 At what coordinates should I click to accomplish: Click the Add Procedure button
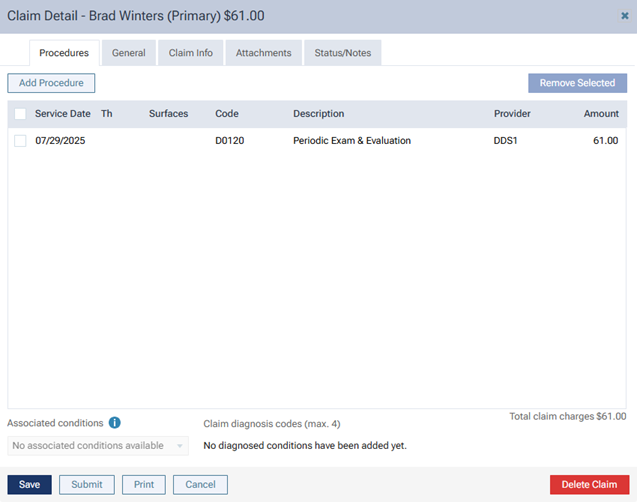51,83
